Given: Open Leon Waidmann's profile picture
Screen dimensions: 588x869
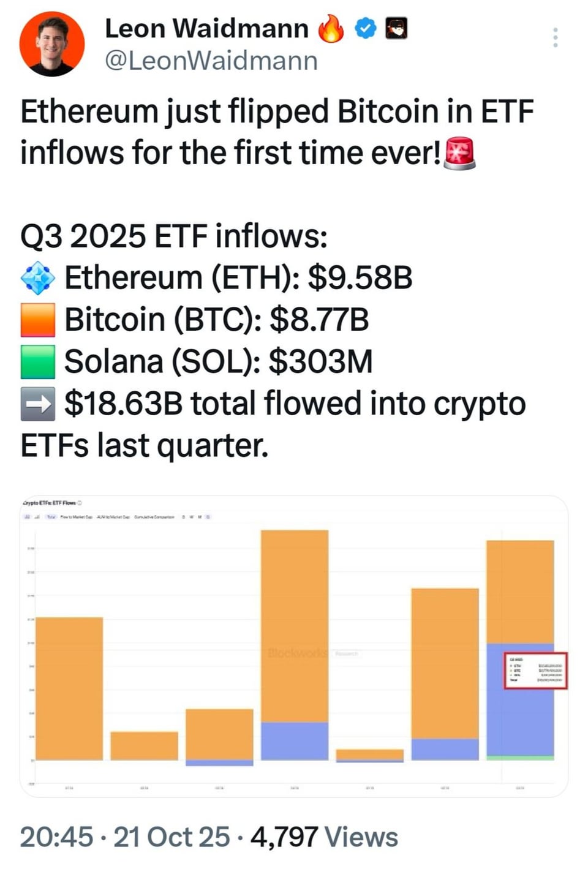Looking at the screenshot, I should tap(51, 43).
